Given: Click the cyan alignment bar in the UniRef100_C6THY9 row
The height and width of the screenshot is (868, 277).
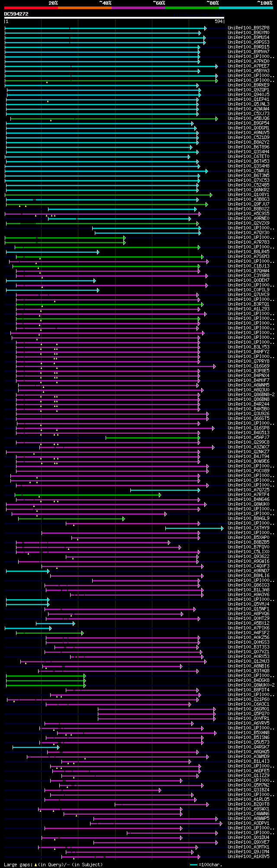Looking at the screenshot, I should [x=194, y=528].
